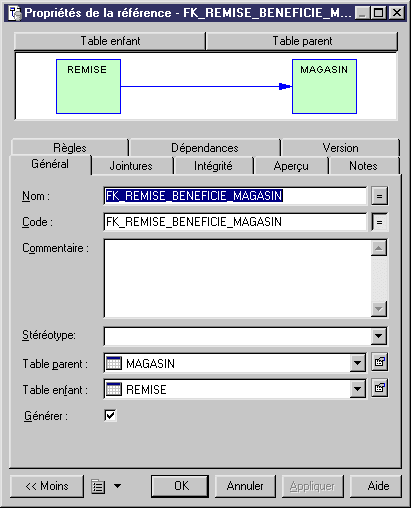Open arrow menu next to property icon
Image resolution: width=411 pixels, height=508 pixels.
pos(117,486)
